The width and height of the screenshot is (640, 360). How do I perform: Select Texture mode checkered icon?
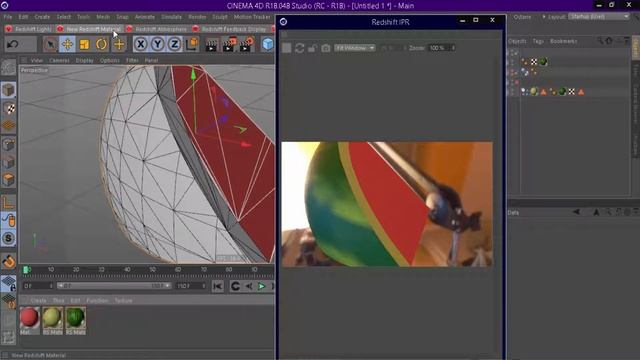[8, 108]
